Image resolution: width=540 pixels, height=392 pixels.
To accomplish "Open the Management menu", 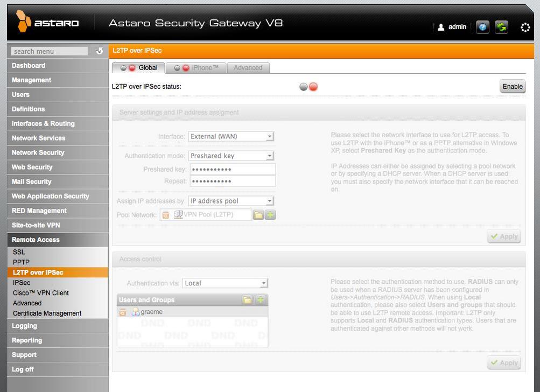I will (x=58, y=80).
